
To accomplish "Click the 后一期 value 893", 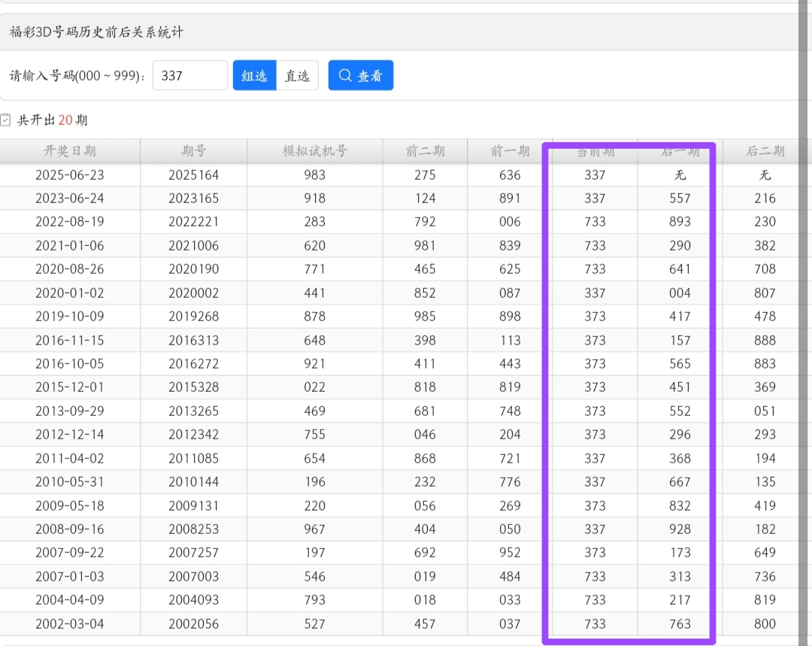I will 680,222.
